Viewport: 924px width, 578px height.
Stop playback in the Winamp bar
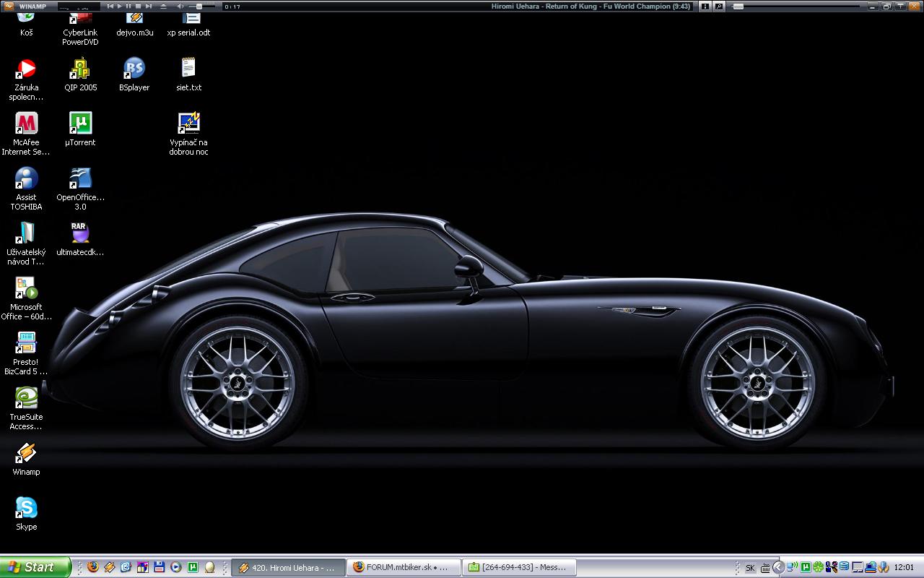pyautogui.click(x=139, y=6)
